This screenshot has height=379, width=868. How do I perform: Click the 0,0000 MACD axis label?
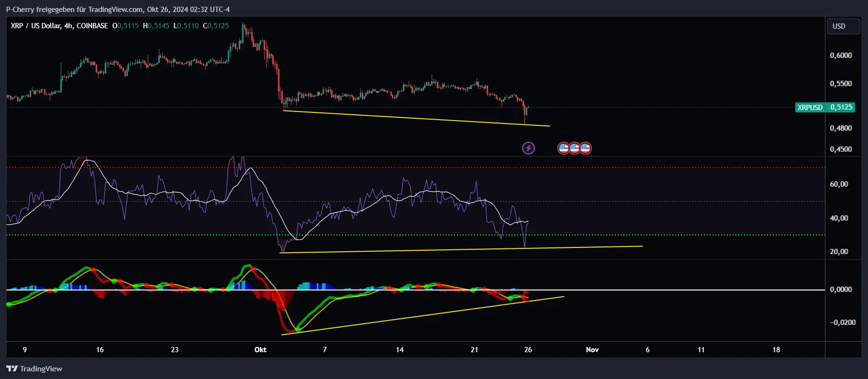(841, 290)
